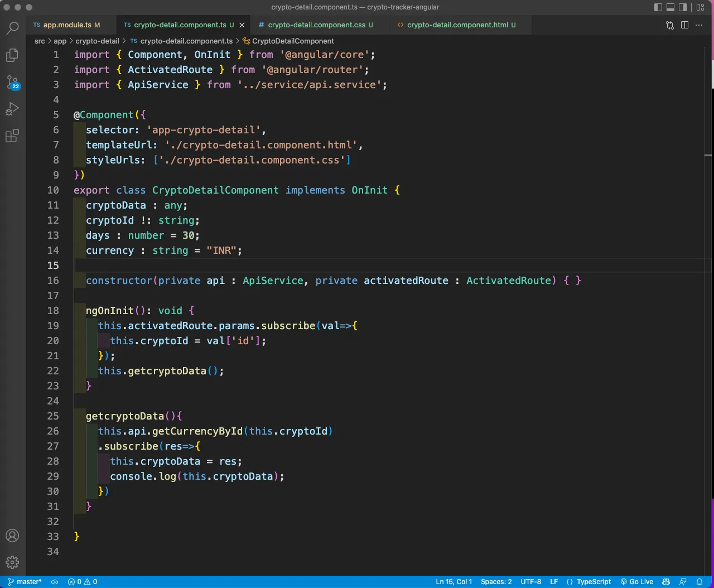Toggle the bottom panel
The height and width of the screenshot is (588, 714).
pos(670,7)
